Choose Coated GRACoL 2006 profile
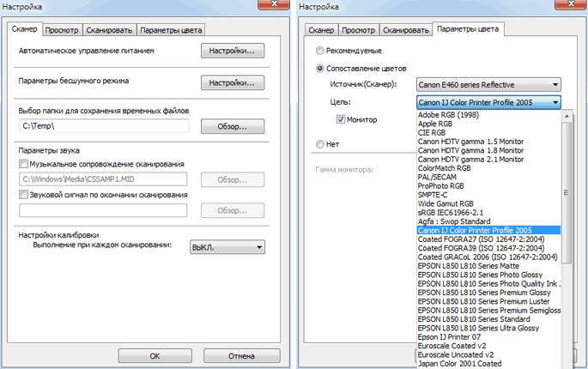The width and height of the screenshot is (588, 369). click(489, 257)
